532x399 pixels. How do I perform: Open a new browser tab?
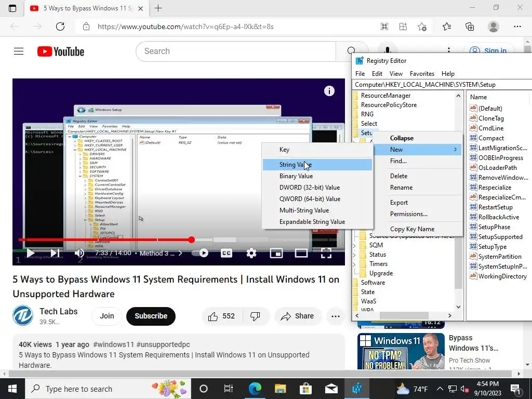(158, 8)
